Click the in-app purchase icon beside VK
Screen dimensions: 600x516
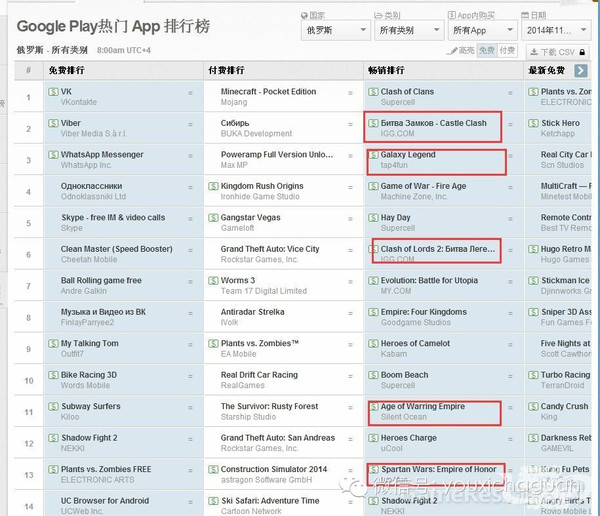point(53,92)
